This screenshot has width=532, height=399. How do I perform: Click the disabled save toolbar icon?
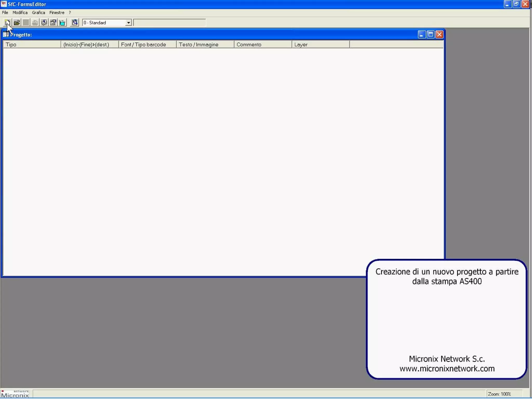[x=26, y=23]
